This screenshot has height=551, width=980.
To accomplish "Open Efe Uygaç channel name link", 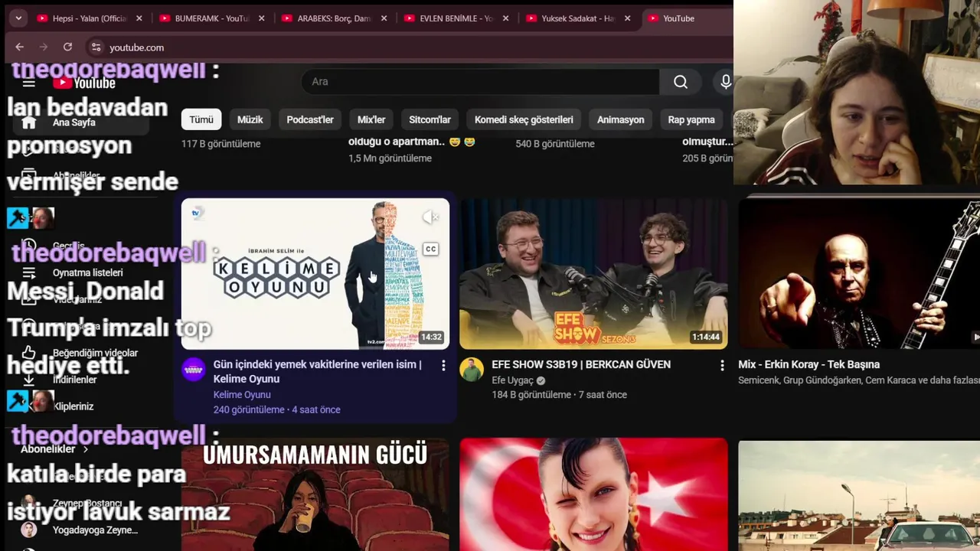I will (x=512, y=380).
